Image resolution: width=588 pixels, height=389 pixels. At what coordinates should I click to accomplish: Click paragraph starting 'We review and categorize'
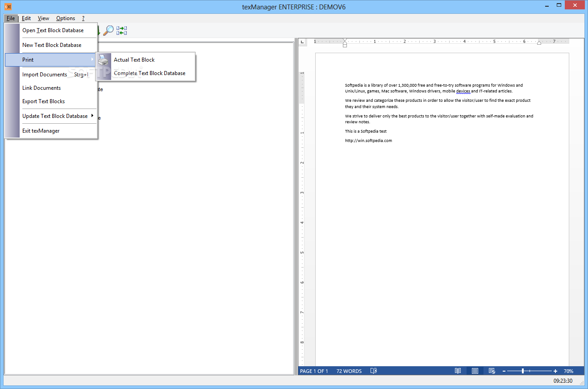pos(438,104)
